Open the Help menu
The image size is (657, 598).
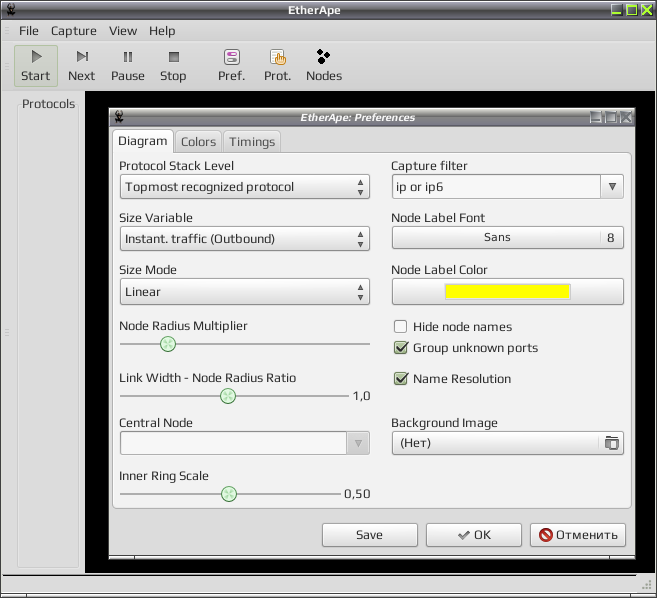(162, 31)
